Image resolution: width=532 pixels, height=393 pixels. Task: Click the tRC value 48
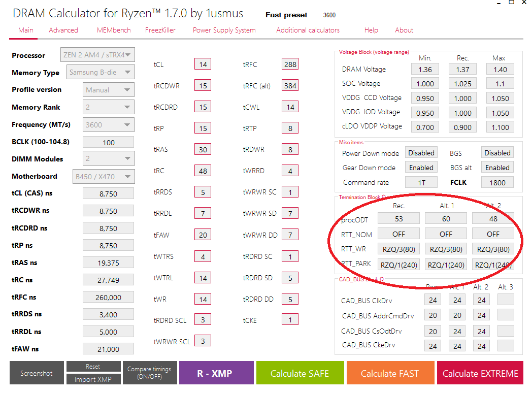point(203,171)
